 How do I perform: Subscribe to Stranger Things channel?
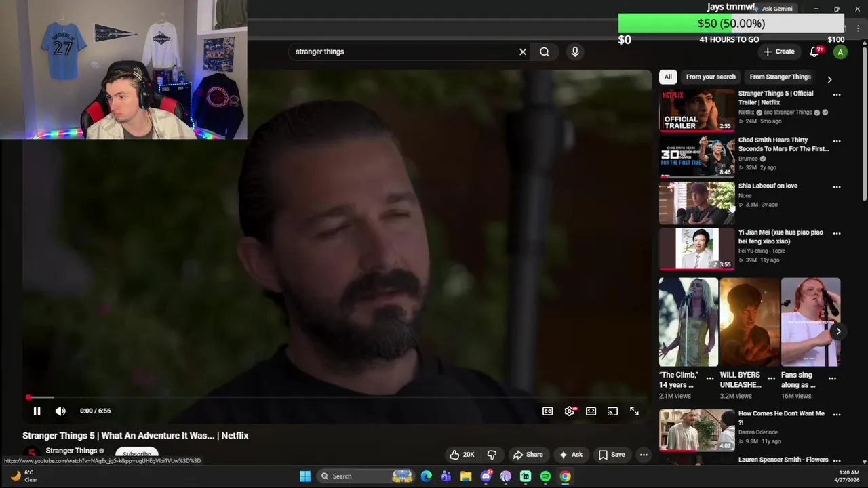tap(137, 453)
